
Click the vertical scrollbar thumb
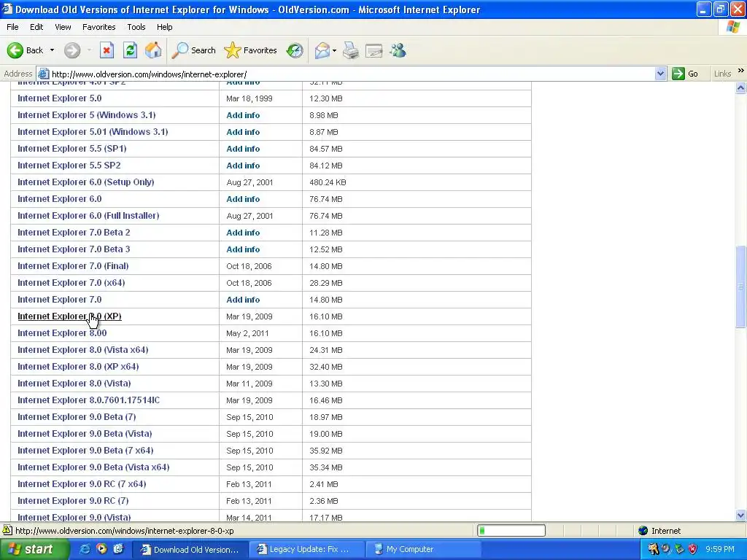(x=741, y=286)
